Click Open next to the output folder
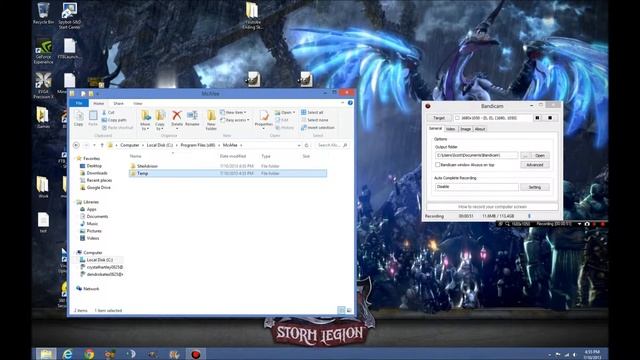This screenshot has height=360, width=640. pyautogui.click(x=540, y=156)
